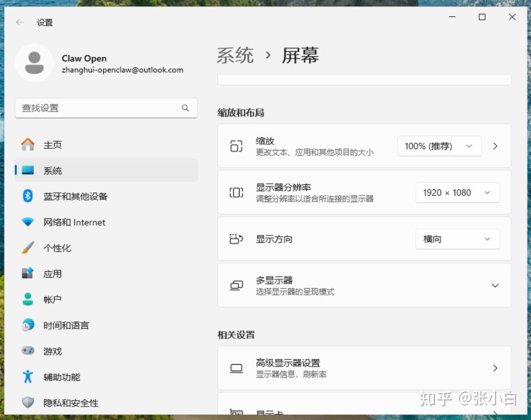Click the 缩放和布局 section heading
Viewport: 531px width, 420px height.
coord(241,113)
